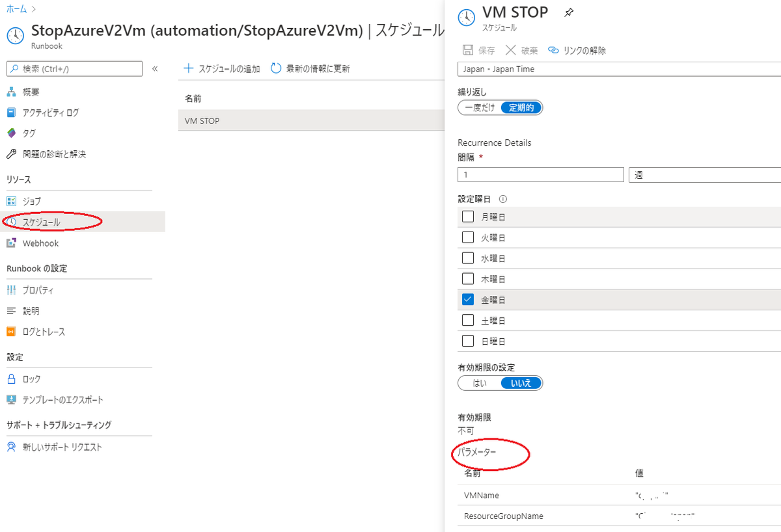Open ロック in the sidebar
The width and height of the screenshot is (781, 532).
click(31, 379)
